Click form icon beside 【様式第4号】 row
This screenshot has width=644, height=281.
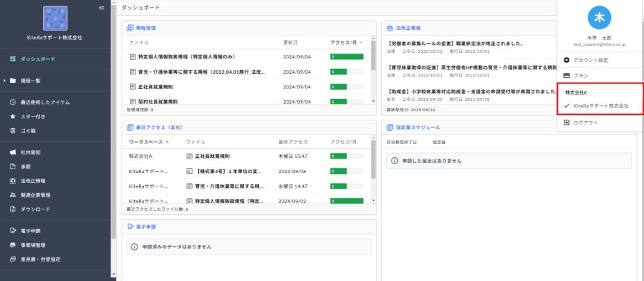click(x=189, y=171)
